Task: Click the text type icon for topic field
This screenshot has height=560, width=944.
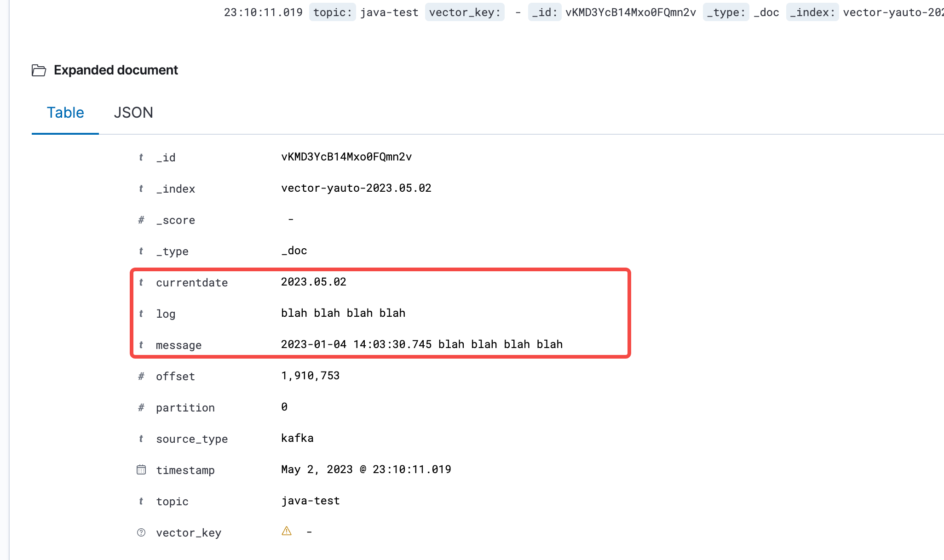Action: pos(141,501)
